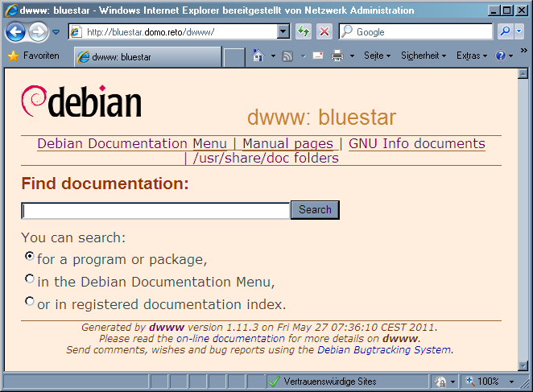The image size is (533, 392).
Task: Open the 'GNU Info documents' link
Action: click(416, 143)
